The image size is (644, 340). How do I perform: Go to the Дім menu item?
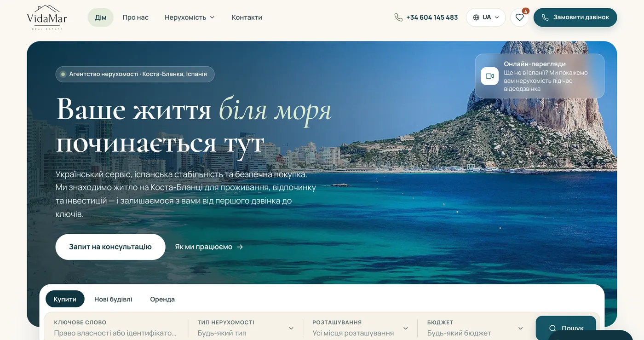(x=101, y=17)
